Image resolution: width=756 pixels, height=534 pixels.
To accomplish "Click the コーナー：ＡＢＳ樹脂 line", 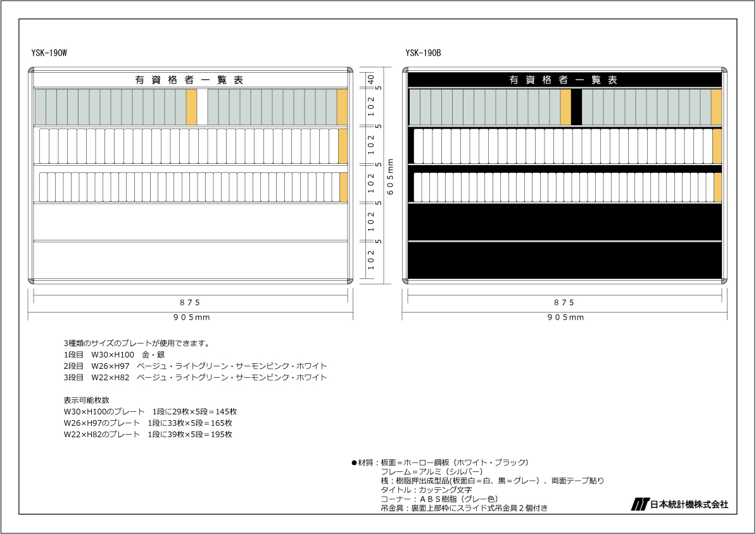I will point(439,499).
